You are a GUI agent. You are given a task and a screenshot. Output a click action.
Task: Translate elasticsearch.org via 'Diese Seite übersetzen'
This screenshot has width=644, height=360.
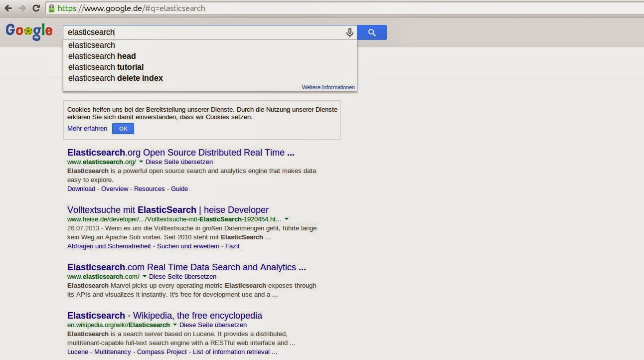pyautogui.click(x=179, y=162)
